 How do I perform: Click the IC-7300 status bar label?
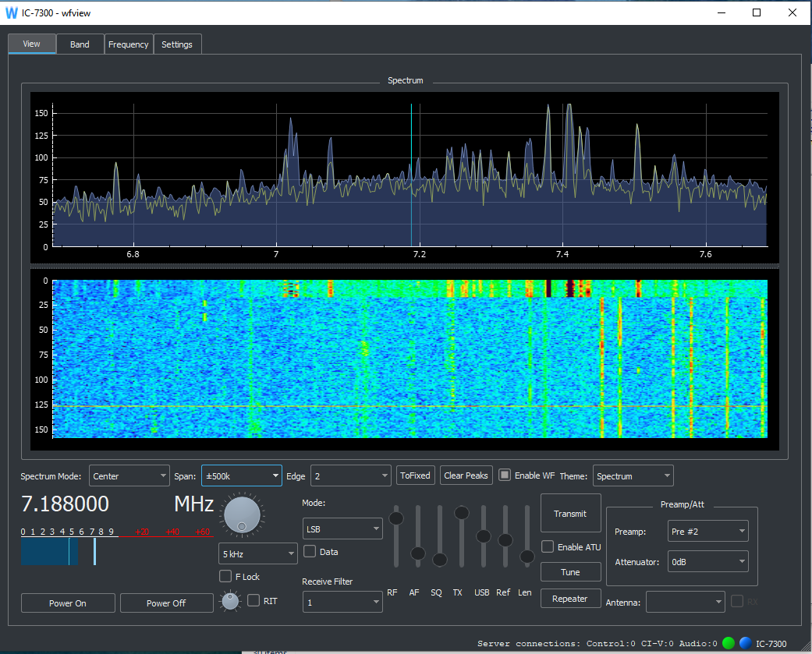tap(771, 644)
